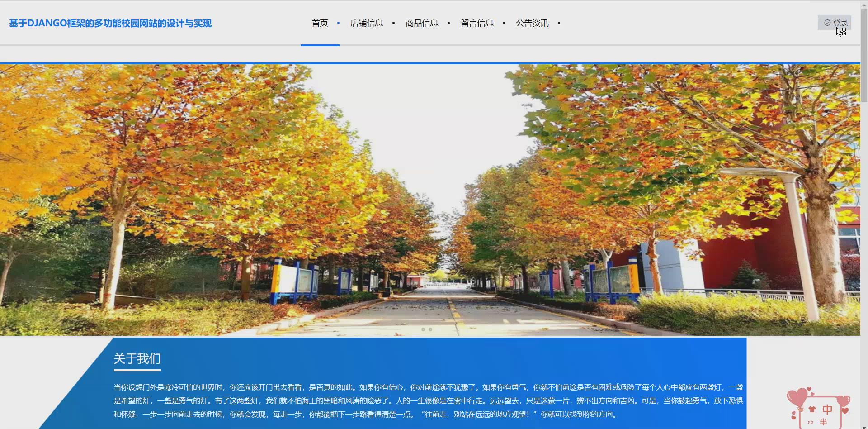Click the checkmark icon inside the 登录 button
The width and height of the screenshot is (868, 429).
coord(827,22)
